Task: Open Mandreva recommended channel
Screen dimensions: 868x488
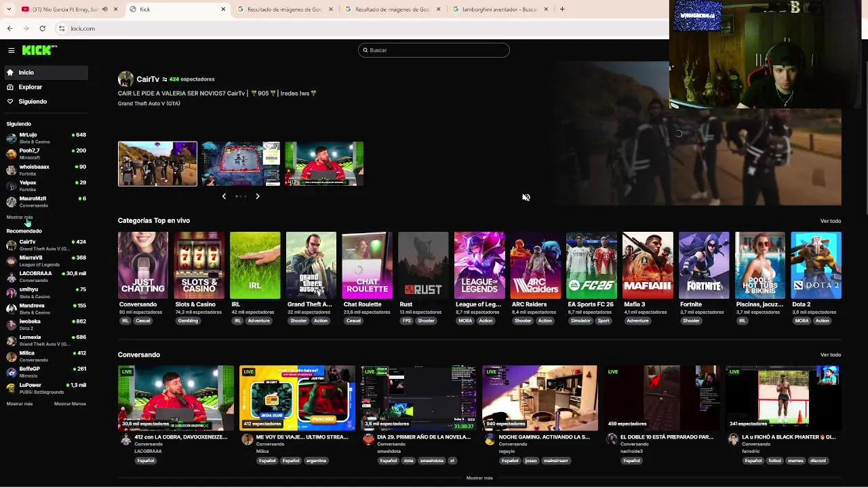Action: click(x=45, y=308)
